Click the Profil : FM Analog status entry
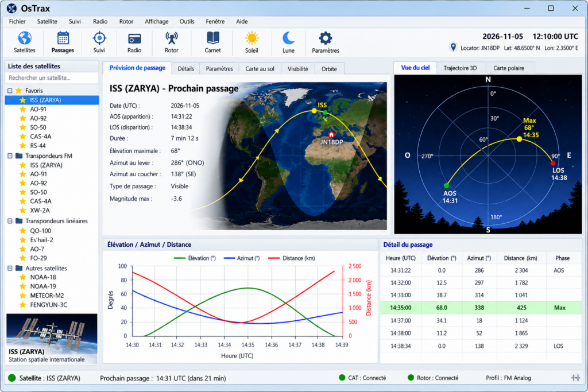Viewport: 588px width, 392px height. [x=509, y=378]
